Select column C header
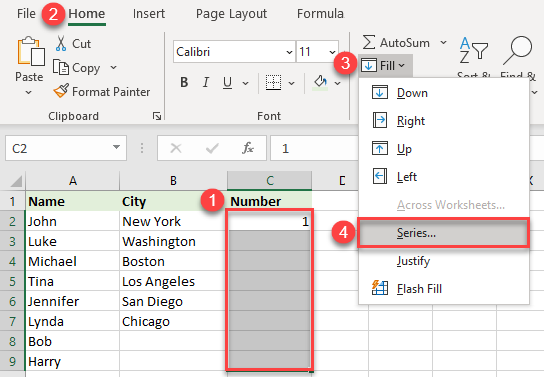544x377 pixels. (270, 181)
